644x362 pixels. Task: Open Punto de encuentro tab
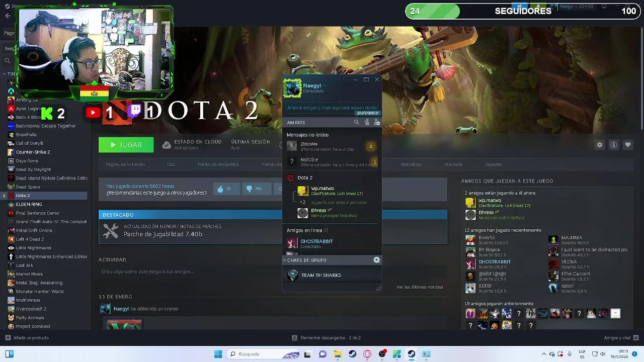pos(218,164)
